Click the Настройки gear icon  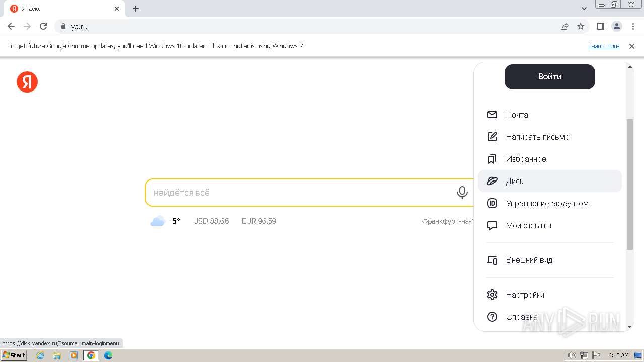coord(492,295)
